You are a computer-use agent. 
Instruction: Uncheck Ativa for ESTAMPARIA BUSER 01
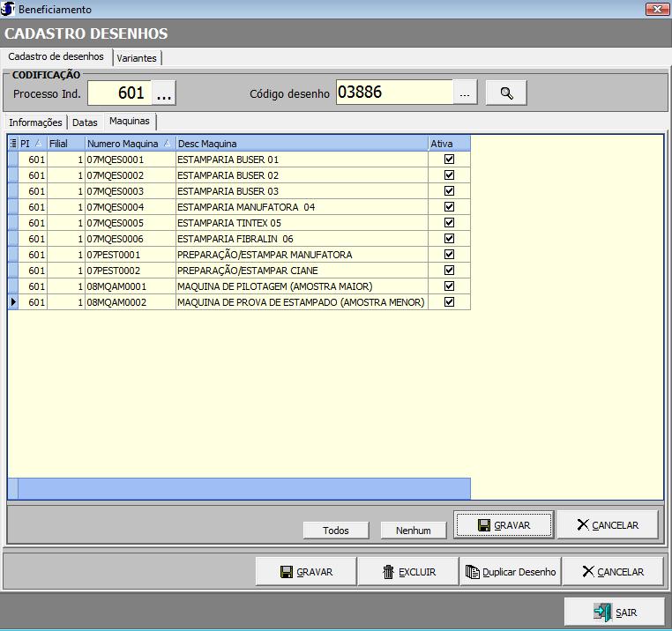(449, 160)
